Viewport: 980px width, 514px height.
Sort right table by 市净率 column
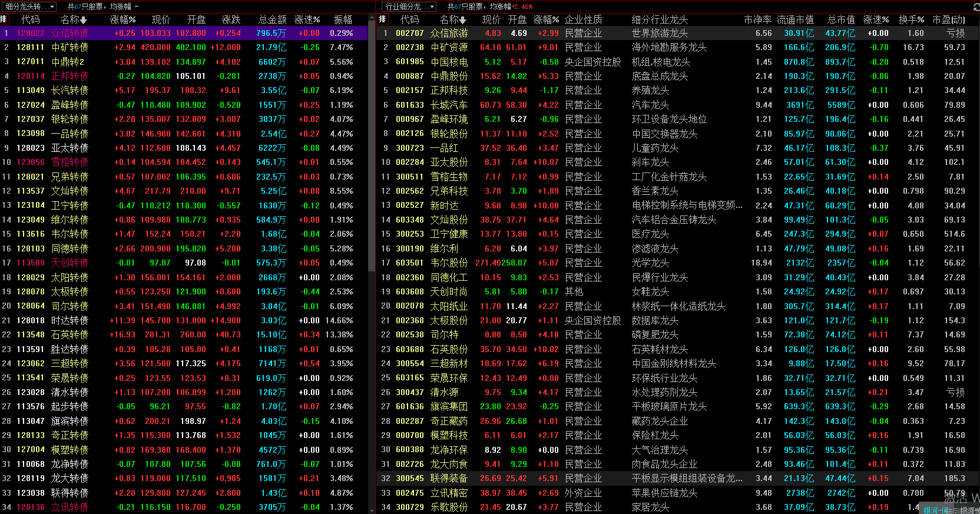(x=757, y=19)
